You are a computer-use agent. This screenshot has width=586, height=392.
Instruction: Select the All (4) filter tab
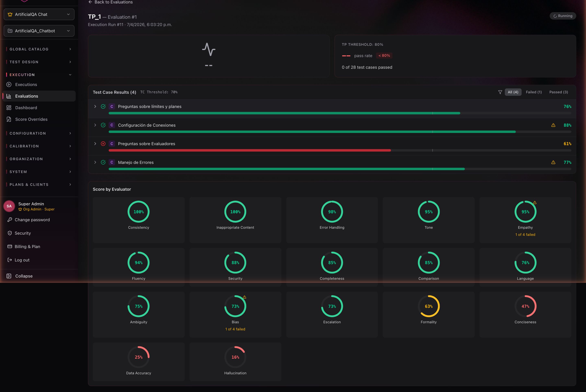[x=513, y=92]
